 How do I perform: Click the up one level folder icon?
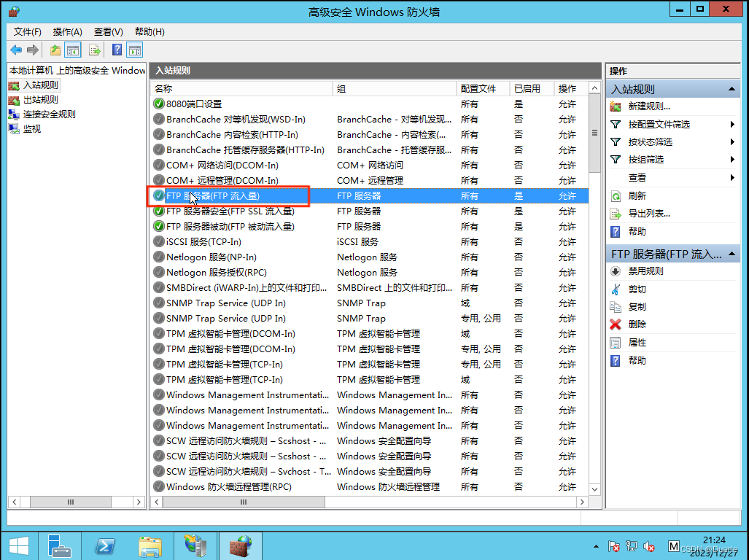coord(55,50)
